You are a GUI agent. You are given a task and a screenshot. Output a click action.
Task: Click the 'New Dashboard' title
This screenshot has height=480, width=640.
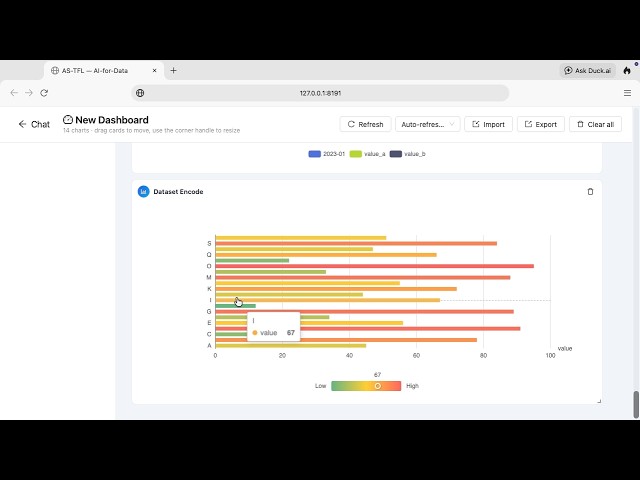click(112, 120)
